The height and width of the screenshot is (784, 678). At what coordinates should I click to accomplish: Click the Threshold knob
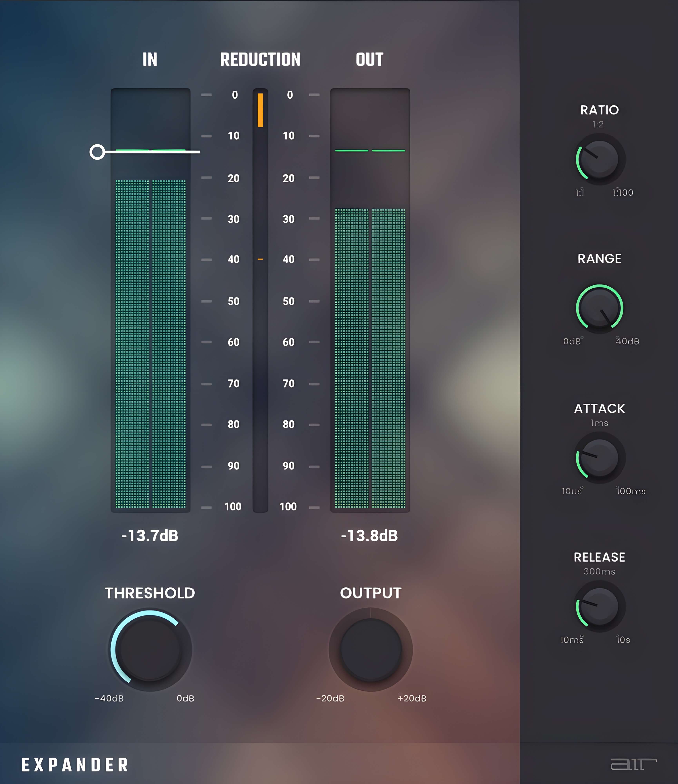tap(150, 650)
